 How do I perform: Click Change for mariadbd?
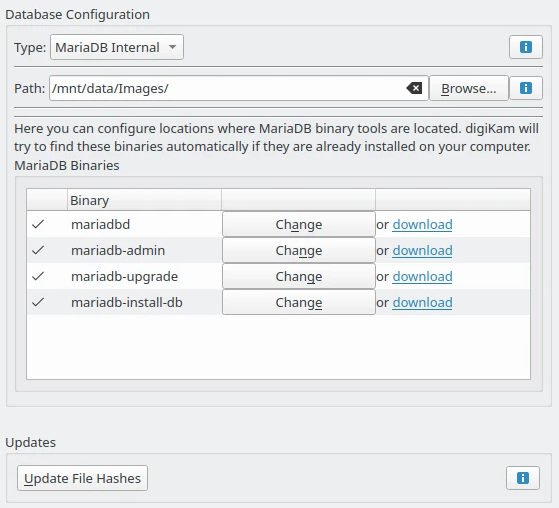point(299,224)
